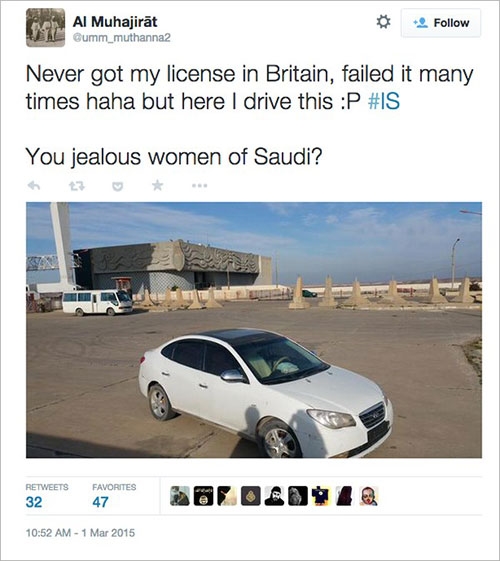This screenshot has width=500, height=561.
Task: Favorite the tweet with the star icon
Action: tap(157, 185)
